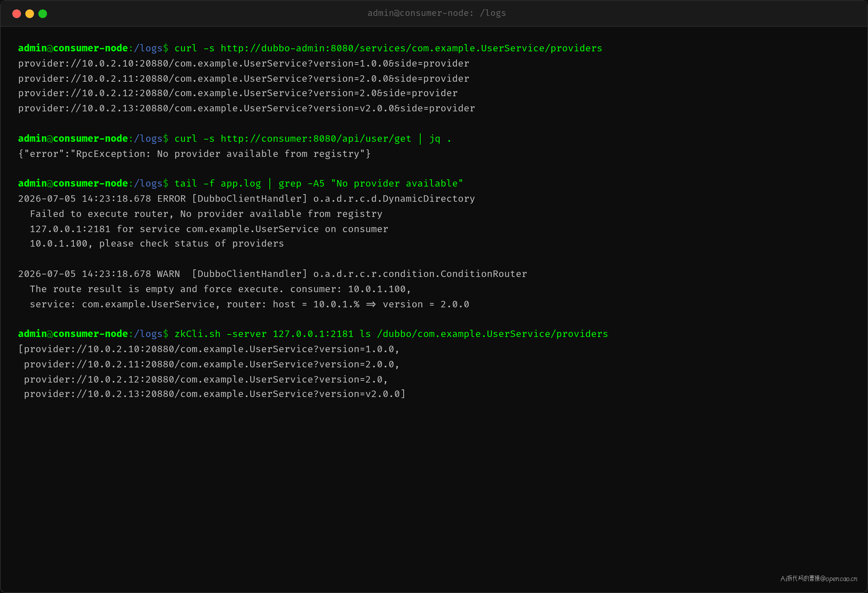
Task: Click the consumer api/user/get URL
Action: coord(316,139)
